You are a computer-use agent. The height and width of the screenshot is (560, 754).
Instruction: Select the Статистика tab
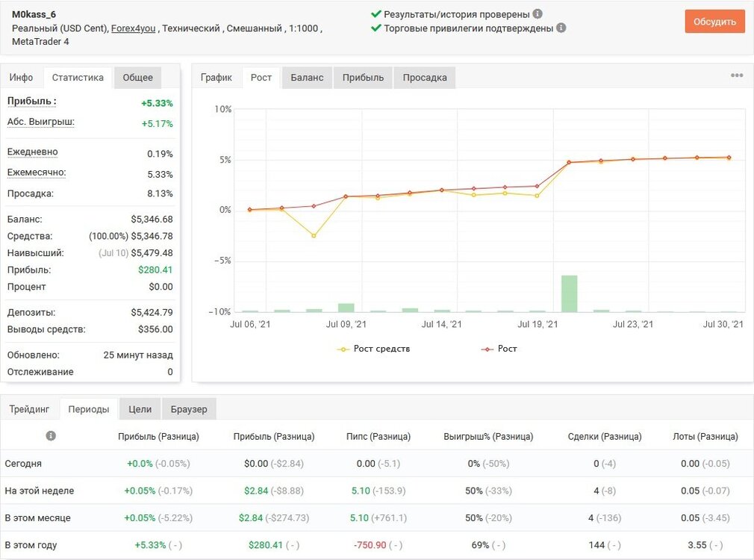point(78,78)
